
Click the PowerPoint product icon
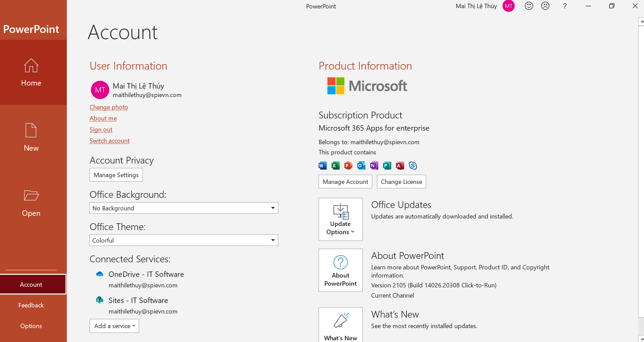pos(348,166)
